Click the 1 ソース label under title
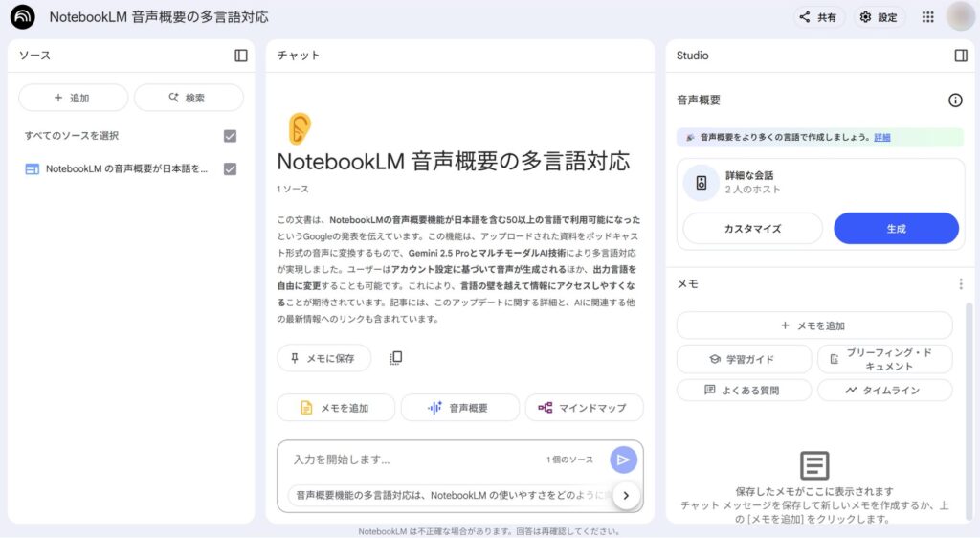The width and height of the screenshot is (980, 538). pyautogui.click(x=293, y=190)
